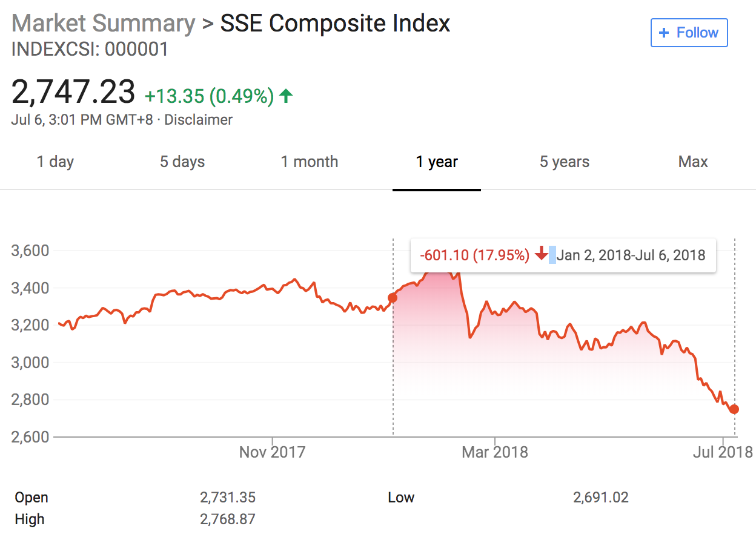Select the 1 year tab

coord(437,162)
